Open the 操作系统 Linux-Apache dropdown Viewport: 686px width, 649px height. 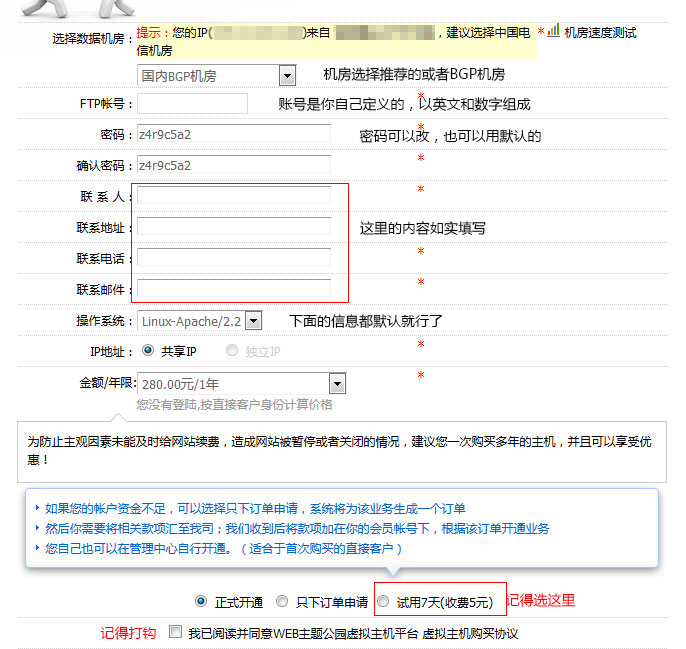tap(253, 321)
